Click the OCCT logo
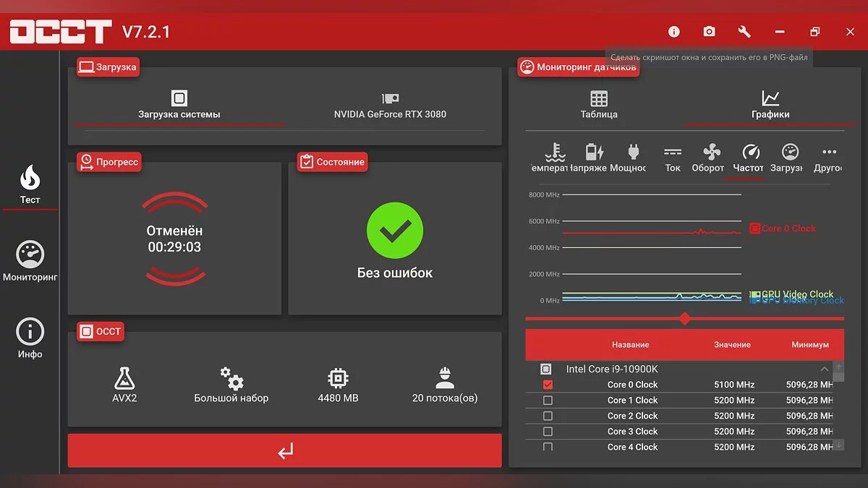 coord(60,31)
